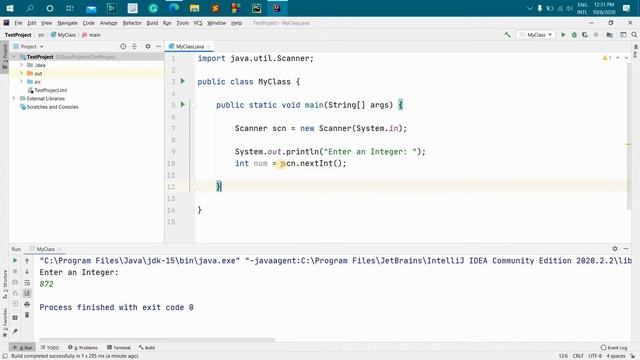Viewport: 640px width, 360px height.
Task: Run MyClass with the toolbar play button
Action: [563, 35]
